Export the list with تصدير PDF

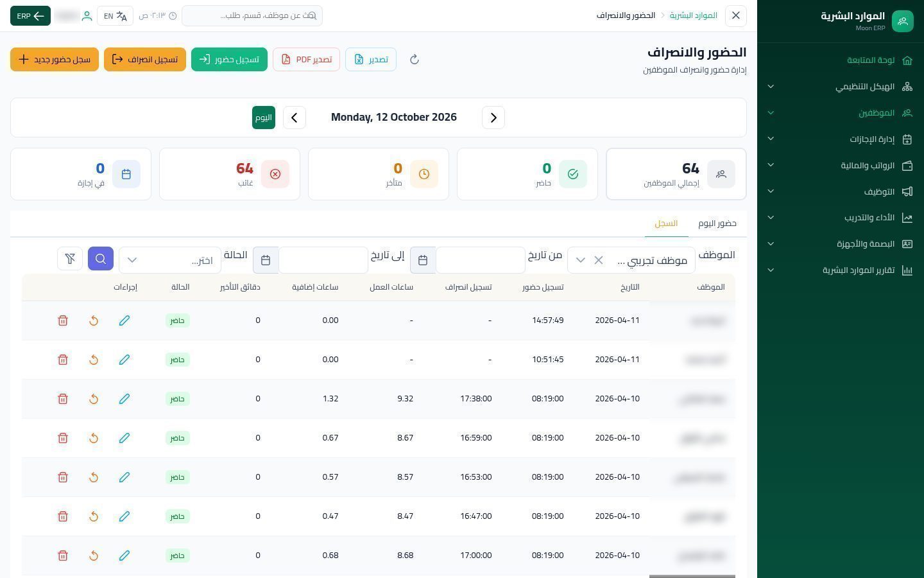click(306, 60)
